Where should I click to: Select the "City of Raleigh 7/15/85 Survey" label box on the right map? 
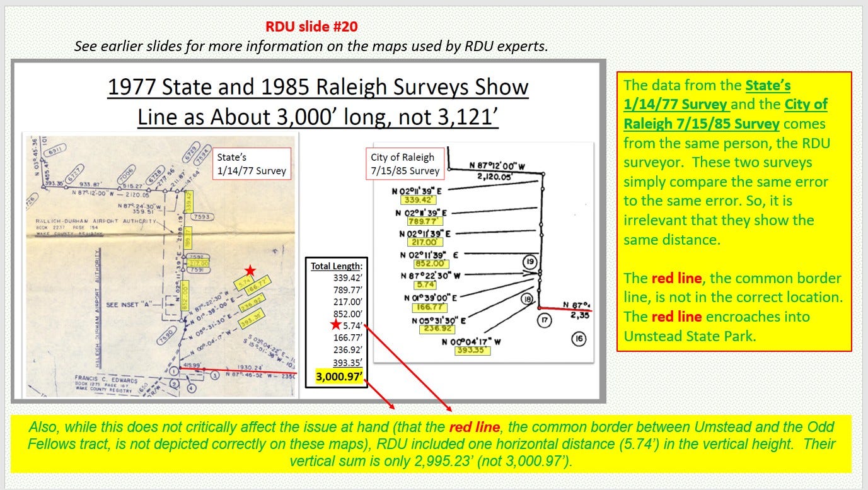point(405,164)
